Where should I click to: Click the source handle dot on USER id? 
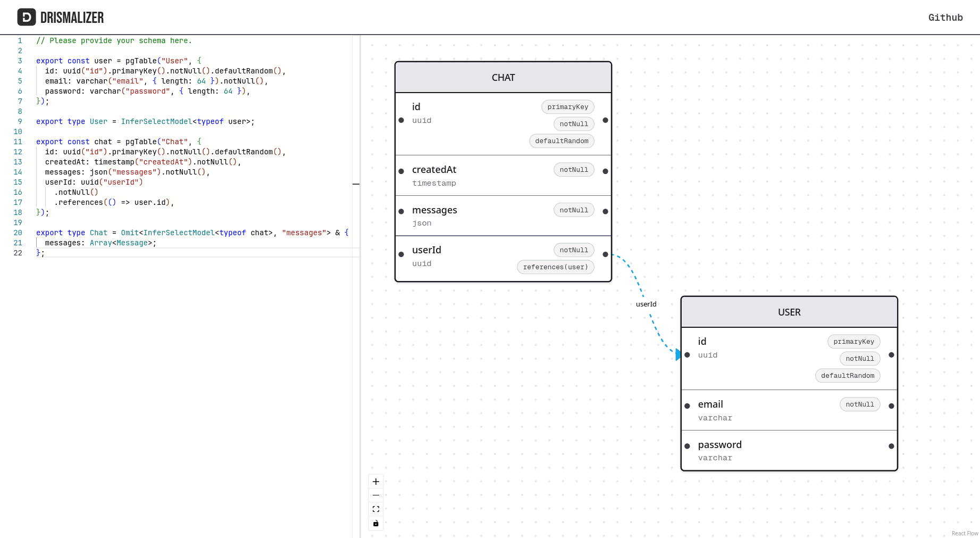pyautogui.click(x=892, y=355)
